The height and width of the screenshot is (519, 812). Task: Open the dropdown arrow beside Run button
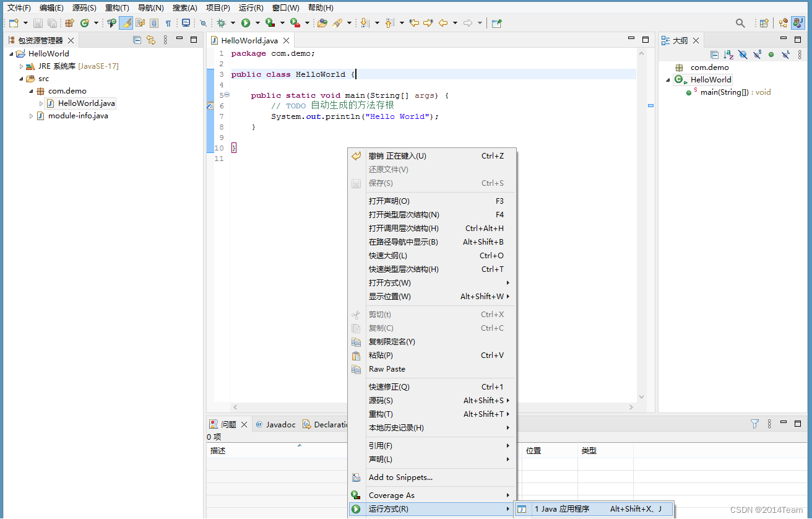pyautogui.click(x=257, y=23)
